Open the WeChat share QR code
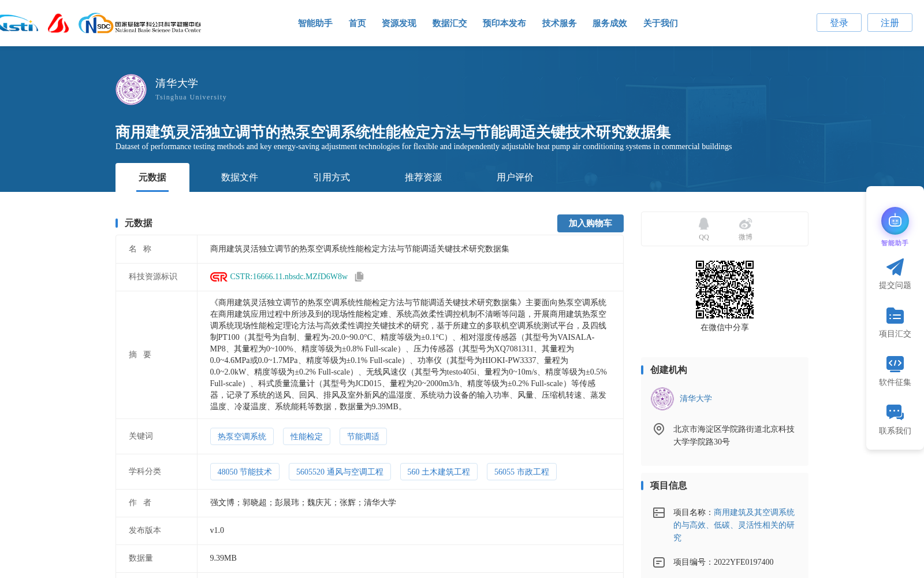 coord(725,290)
